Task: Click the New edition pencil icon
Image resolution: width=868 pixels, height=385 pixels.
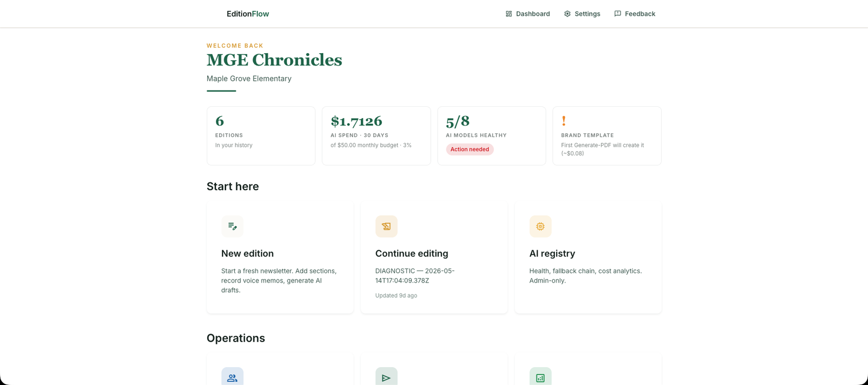Action: (x=232, y=226)
